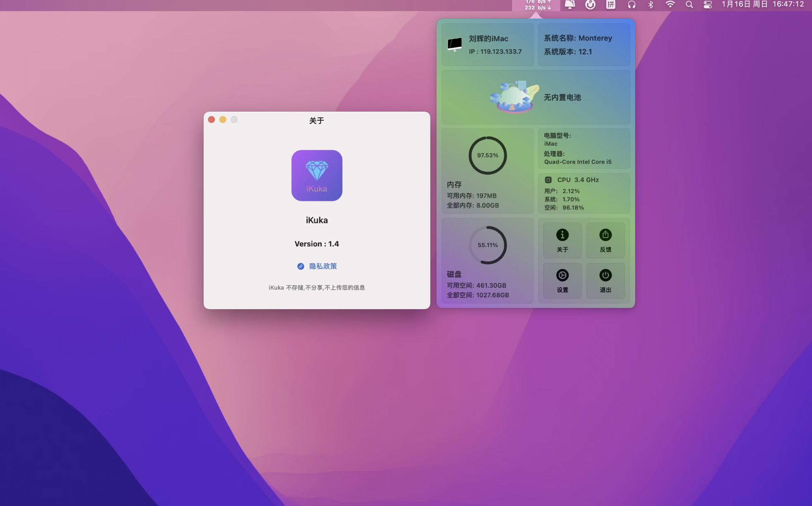
Task: Click the memory usage 97.53% ring
Action: tap(487, 155)
